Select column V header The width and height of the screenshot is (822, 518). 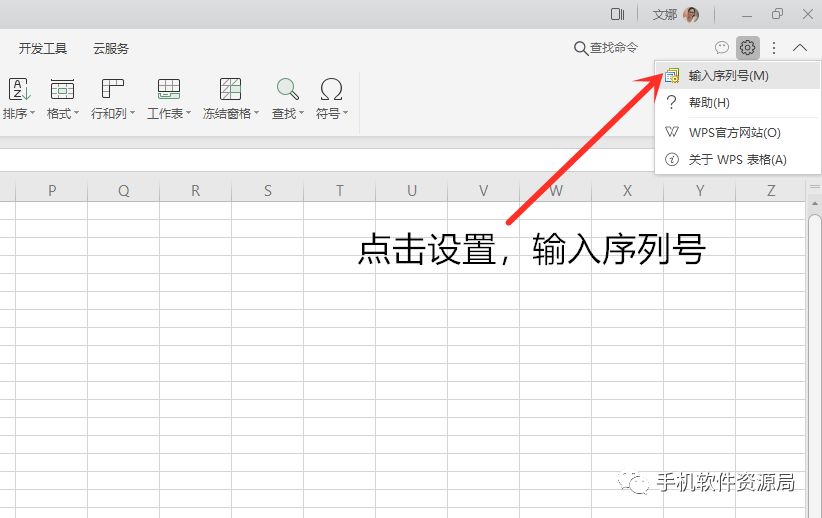click(x=483, y=191)
